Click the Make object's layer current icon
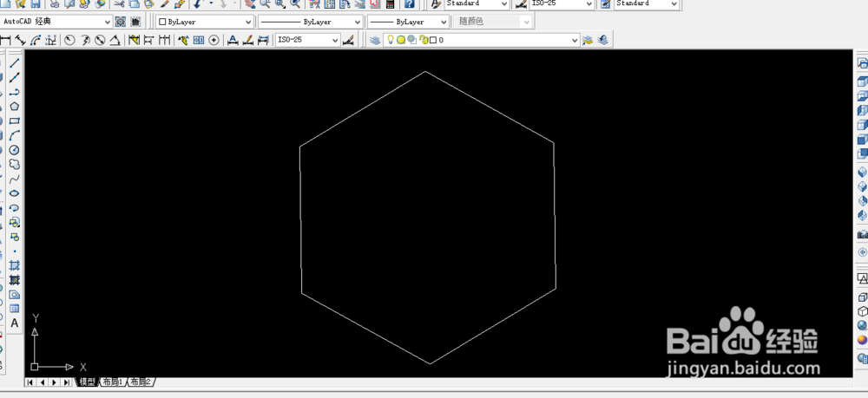Image resolution: width=868 pixels, height=398 pixels. pos(588,40)
